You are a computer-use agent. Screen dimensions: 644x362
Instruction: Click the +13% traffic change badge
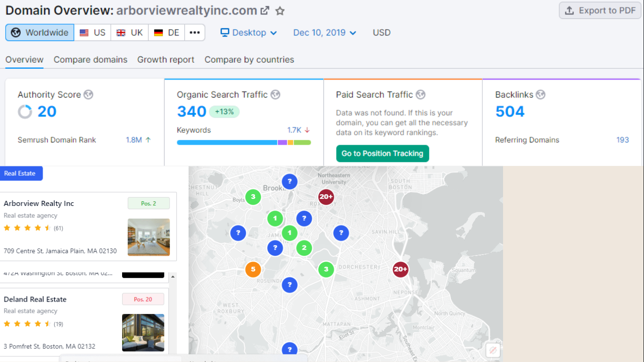pos(224,112)
